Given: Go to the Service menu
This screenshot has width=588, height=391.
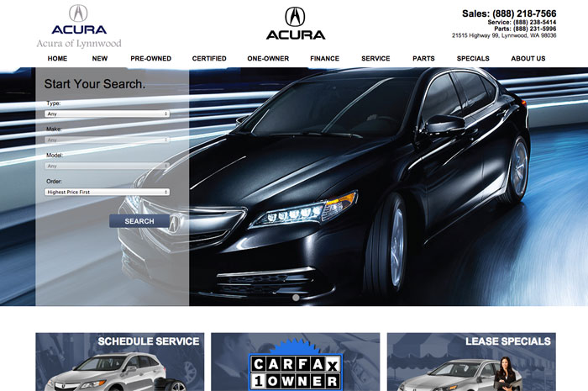Looking at the screenshot, I should [x=375, y=59].
